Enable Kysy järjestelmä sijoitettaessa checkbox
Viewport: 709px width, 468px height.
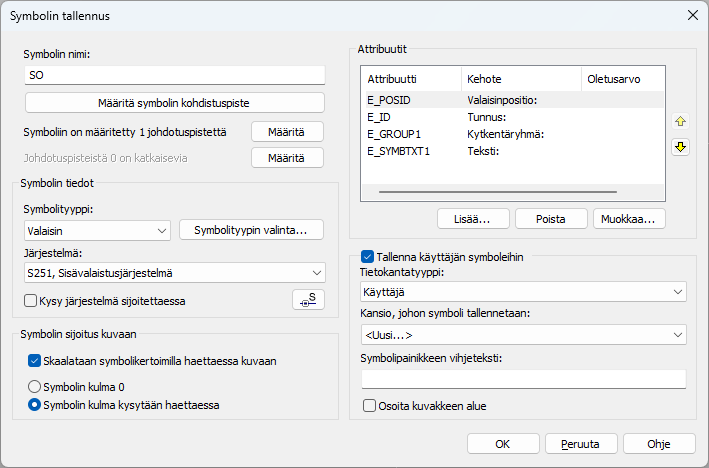30,300
